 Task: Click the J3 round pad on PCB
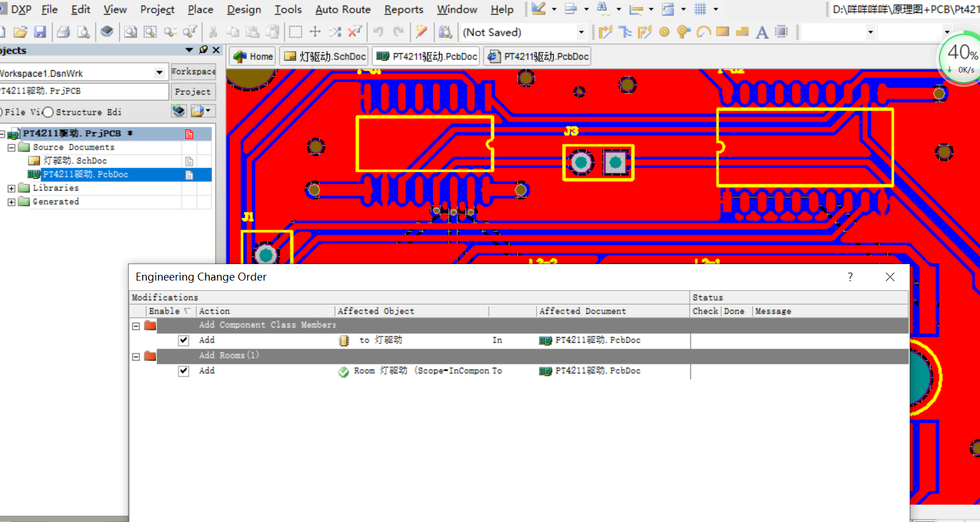point(581,163)
